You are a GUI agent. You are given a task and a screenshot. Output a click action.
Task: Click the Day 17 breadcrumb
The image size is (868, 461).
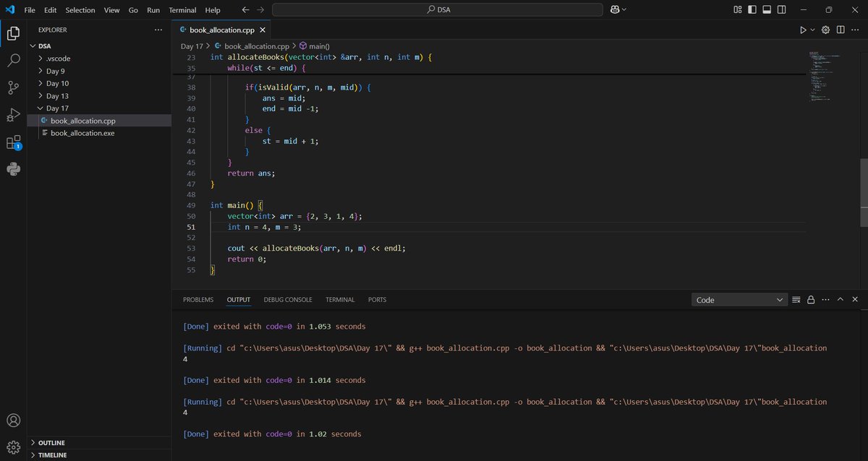(x=192, y=46)
